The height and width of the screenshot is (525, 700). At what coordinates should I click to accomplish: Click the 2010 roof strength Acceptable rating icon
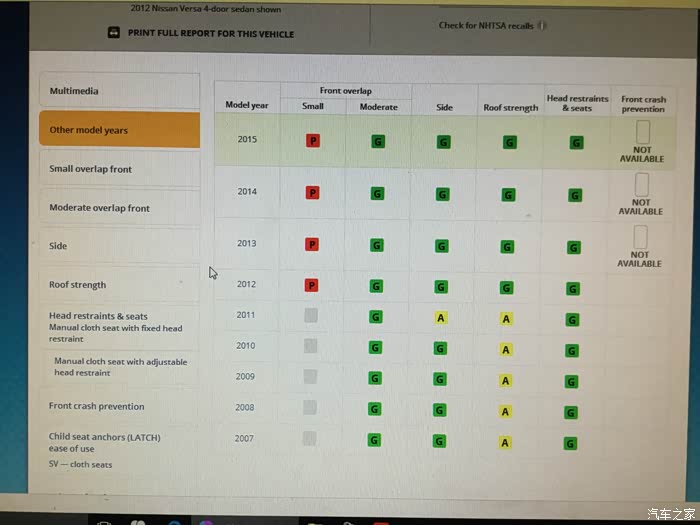click(x=507, y=349)
